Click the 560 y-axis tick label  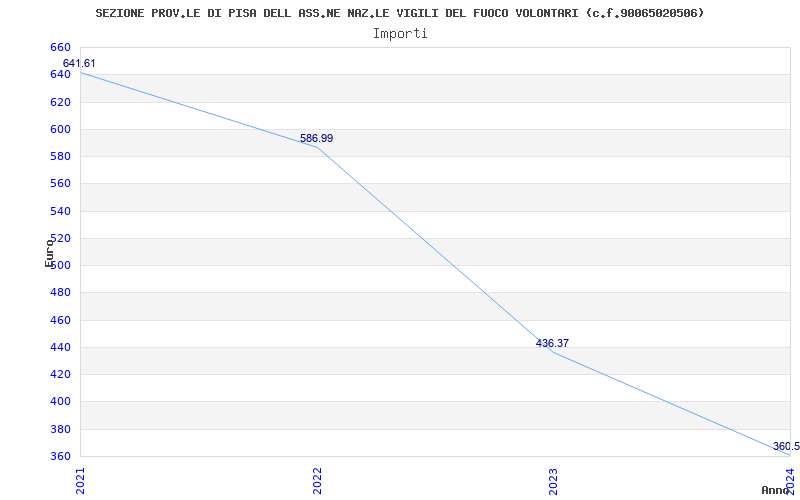[60, 184]
